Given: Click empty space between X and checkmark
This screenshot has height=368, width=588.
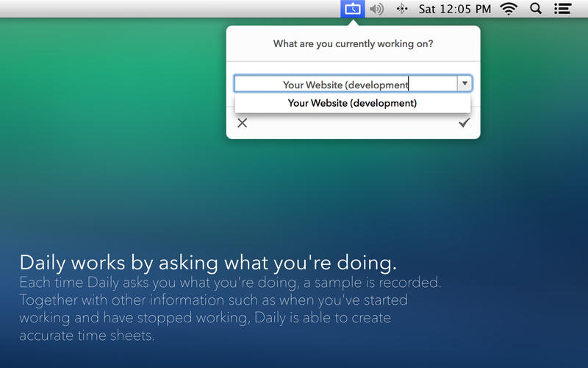Looking at the screenshot, I should (x=353, y=124).
